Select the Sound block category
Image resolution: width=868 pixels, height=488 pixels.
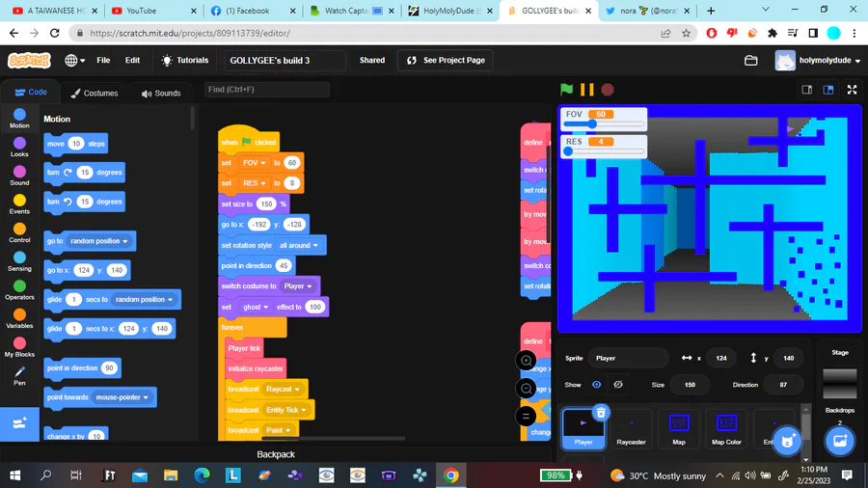tap(19, 176)
